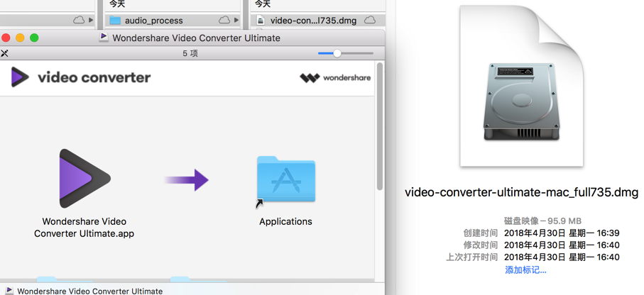Select video-con...l735.dmg file in Finder column

pyautogui.click(x=313, y=21)
